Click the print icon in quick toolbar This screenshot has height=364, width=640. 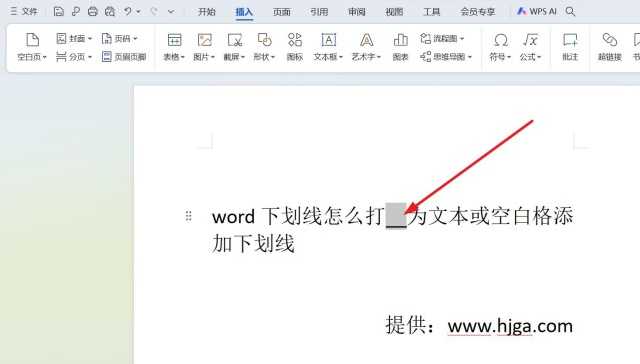click(93, 11)
